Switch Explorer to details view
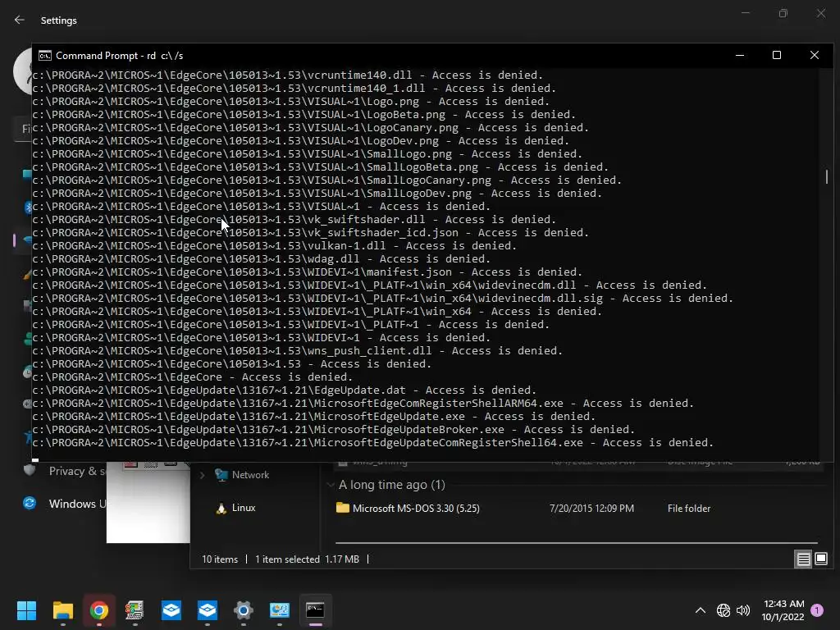The width and height of the screenshot is (840, 630). click(804, 559)
